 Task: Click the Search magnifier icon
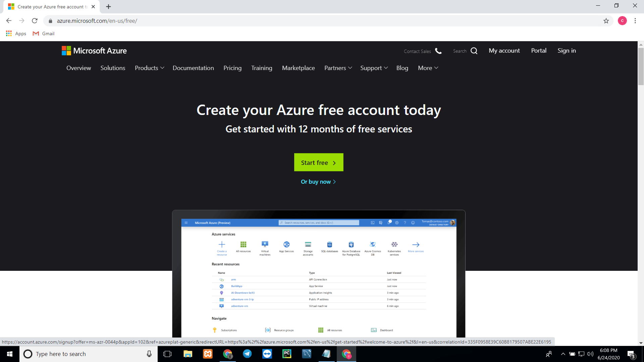tap(474, 51)
